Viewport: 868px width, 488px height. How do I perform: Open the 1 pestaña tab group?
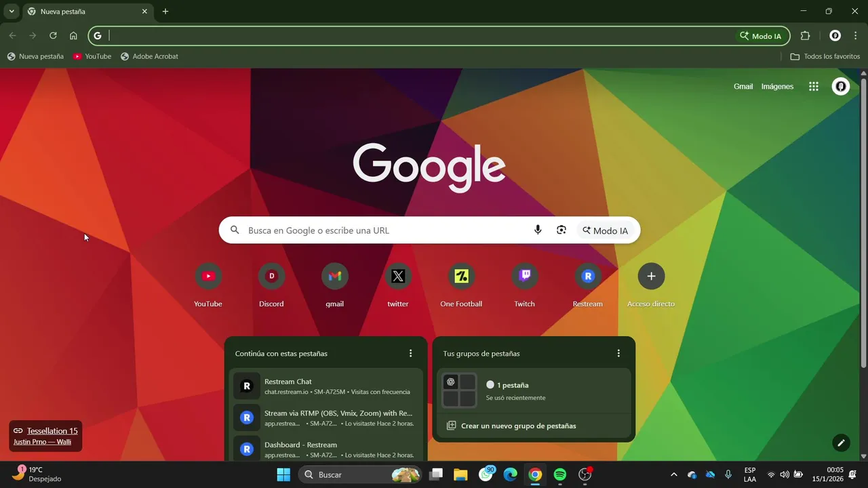tap(534, 391)
